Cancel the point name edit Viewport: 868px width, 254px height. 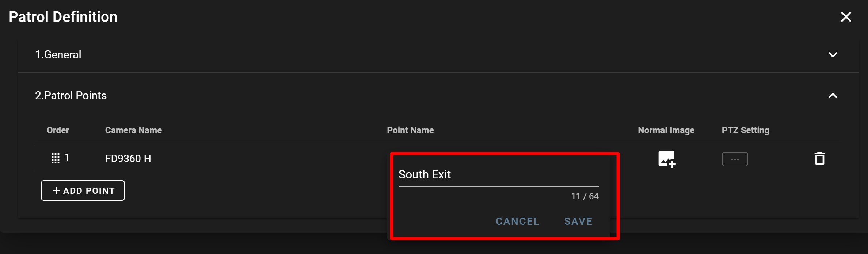[517, 221]
